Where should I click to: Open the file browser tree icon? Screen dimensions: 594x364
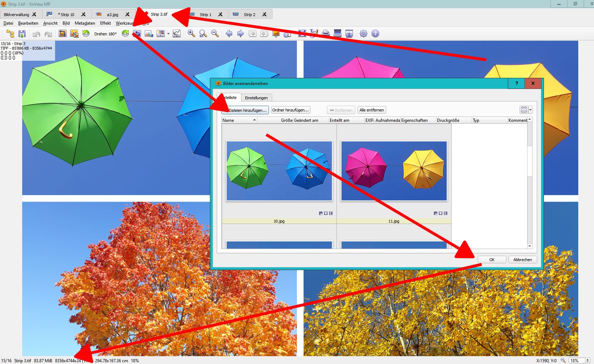[10, 34]
